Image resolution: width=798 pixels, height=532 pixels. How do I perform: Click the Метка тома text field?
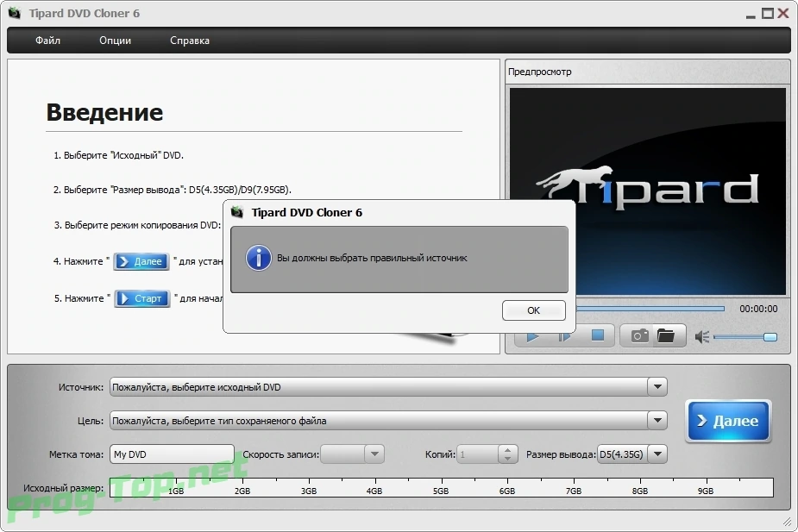coord(172,454)
